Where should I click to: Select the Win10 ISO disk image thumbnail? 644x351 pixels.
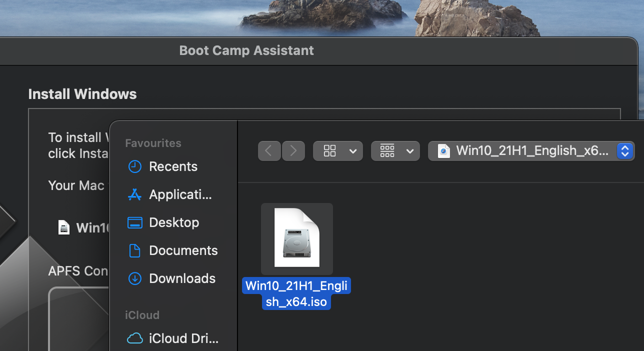pyautogui.click(x=297, y=238)
